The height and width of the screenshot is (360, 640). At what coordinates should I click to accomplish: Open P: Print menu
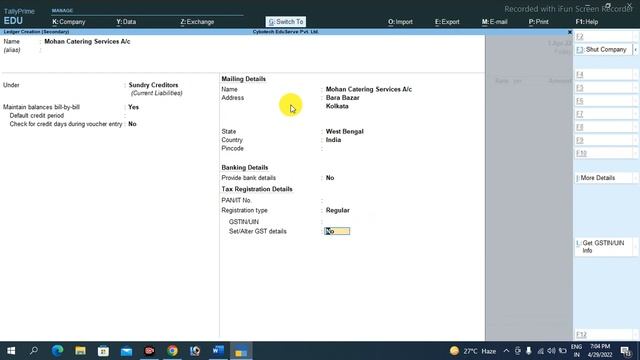pos(538,22)
